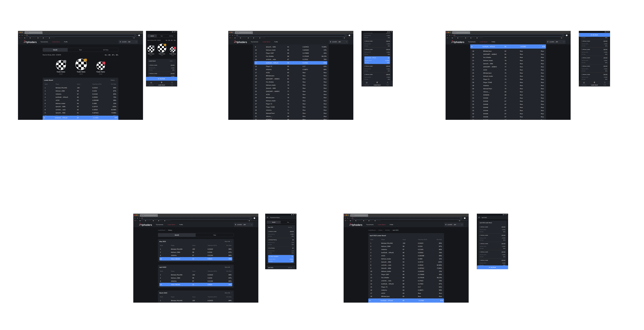Screen dimensions: 644x330
Task: Click History breadcrumb on April 2023 desktop page
Action: (380, 230)
